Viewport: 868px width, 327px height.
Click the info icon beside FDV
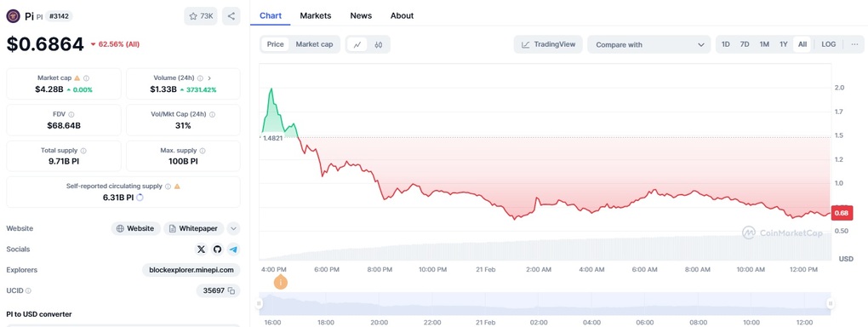click(x=71, y=115)
